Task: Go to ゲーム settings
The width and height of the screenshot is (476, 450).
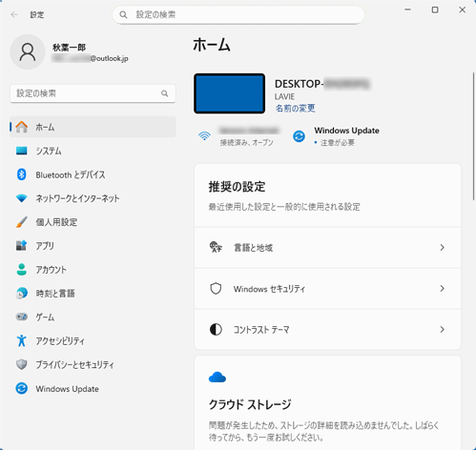Action: click(93, 317)
